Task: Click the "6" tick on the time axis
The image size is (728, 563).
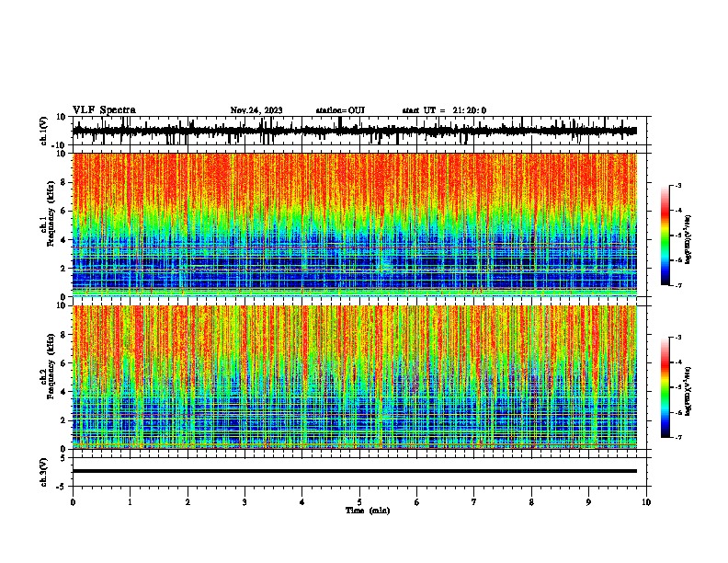Action: point(417,502)
